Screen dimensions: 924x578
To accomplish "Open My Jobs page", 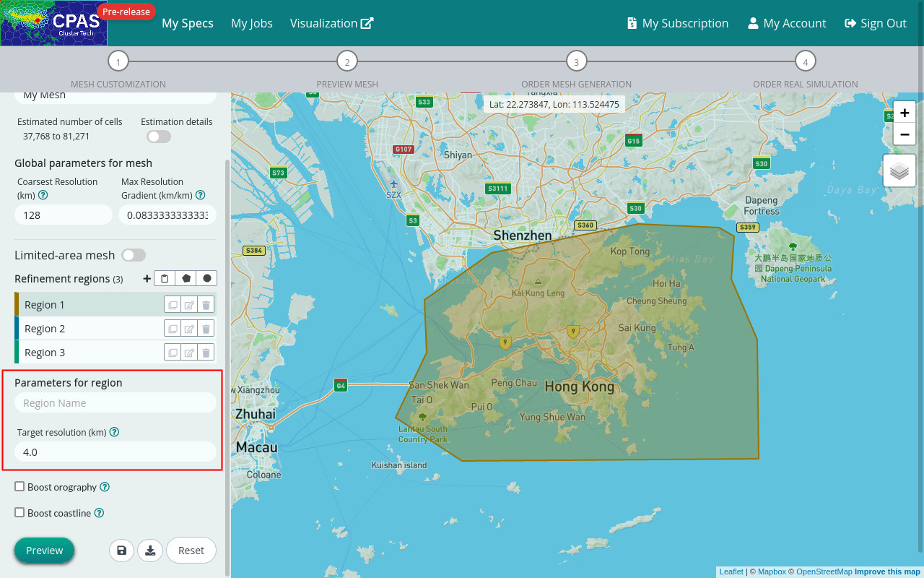I will click(252, 23).
